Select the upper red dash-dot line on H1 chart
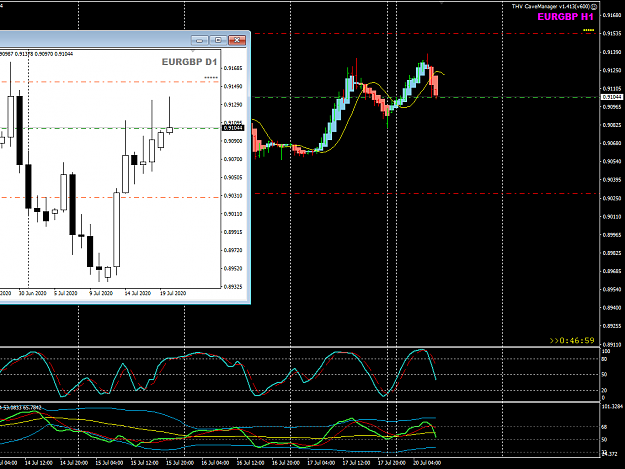This screenshot has width=625, height=469. [x=426, y=33]
